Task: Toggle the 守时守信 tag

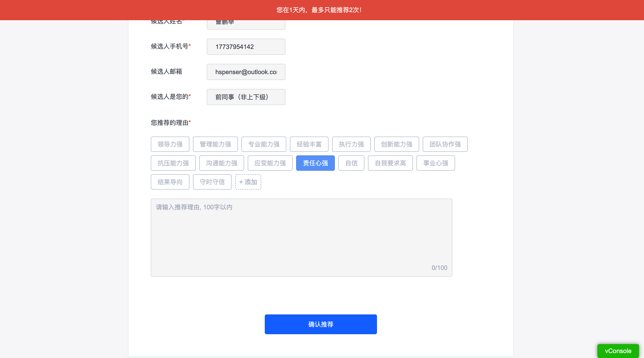Action: [212, 182]
